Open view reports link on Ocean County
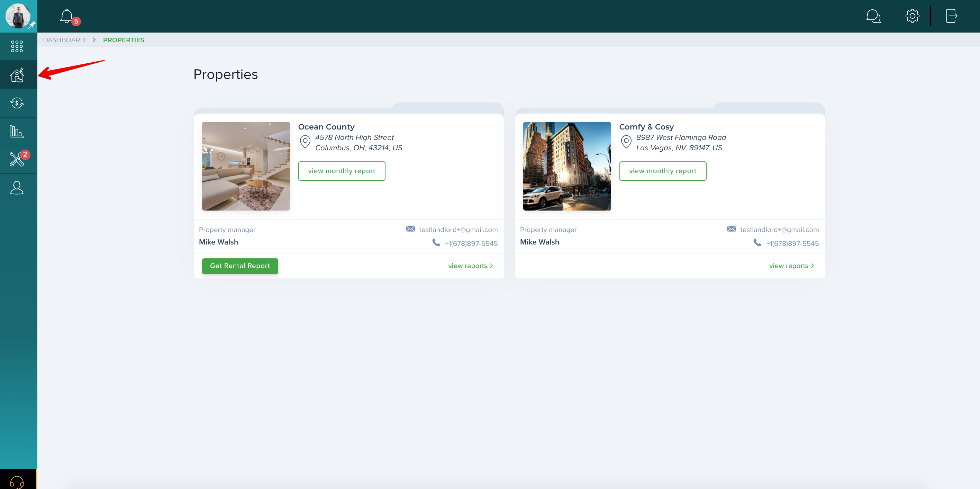The height and width of the screenshot is (489, 980). coord(471,266)
